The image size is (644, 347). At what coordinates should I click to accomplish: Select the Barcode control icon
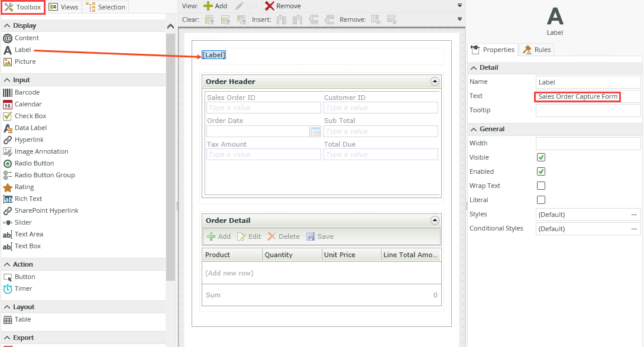click(8, 92)
